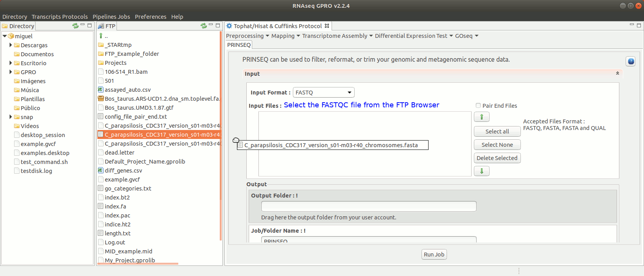
Task: Enable the Pair End Files checkbox
Action: [478, 105]
